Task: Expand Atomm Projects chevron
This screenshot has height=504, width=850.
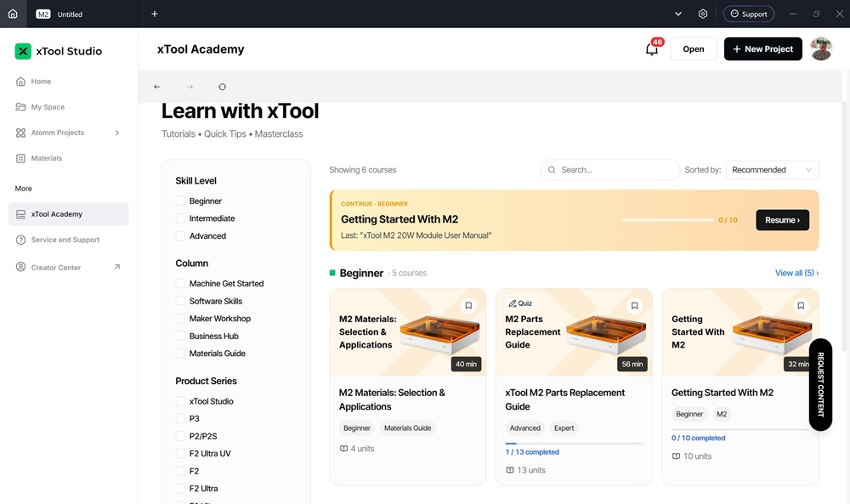Action: (x=117, y=133)
